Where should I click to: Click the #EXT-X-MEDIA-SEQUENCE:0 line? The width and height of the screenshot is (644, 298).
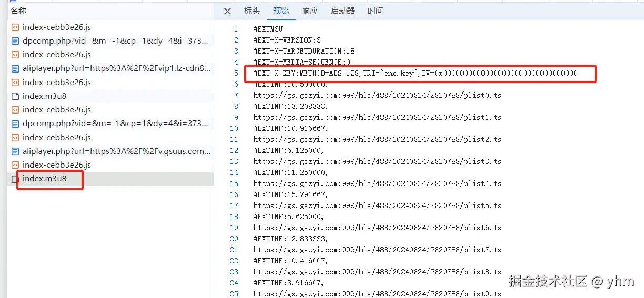point(302,62)
